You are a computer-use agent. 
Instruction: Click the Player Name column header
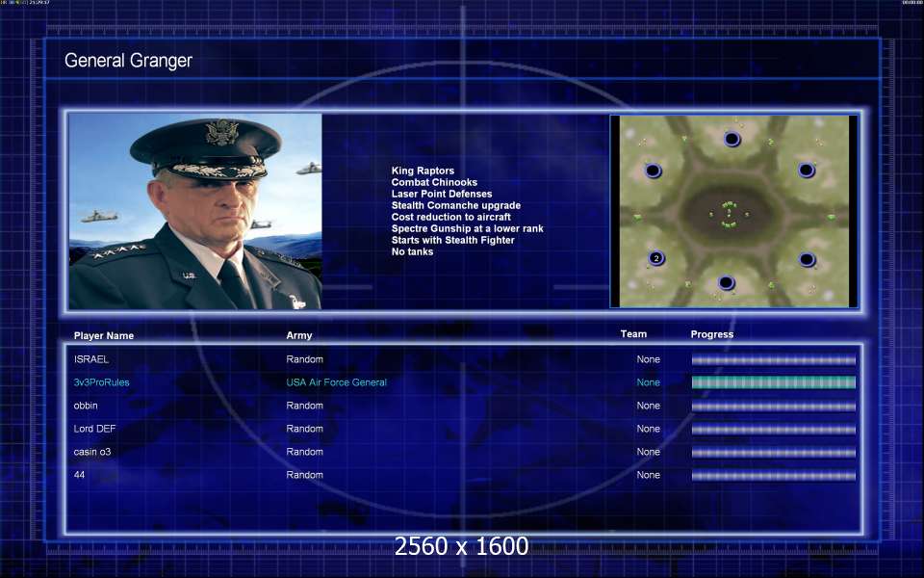point(104,335)
